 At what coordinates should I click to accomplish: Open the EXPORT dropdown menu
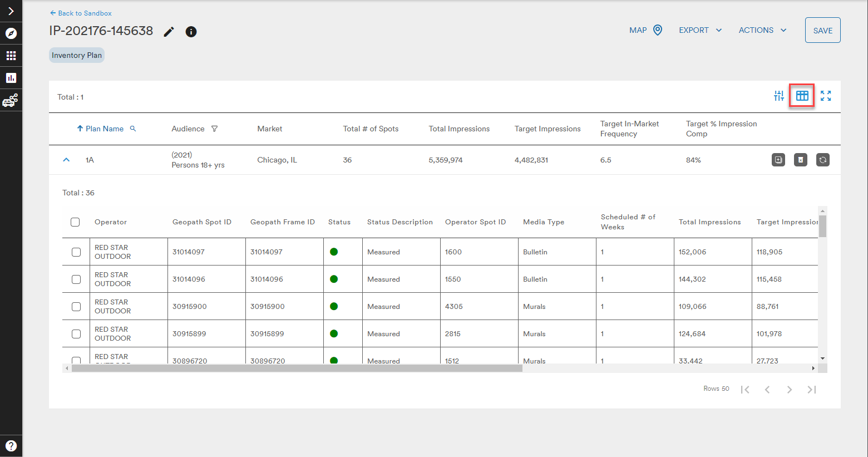[x=699, y=30]
